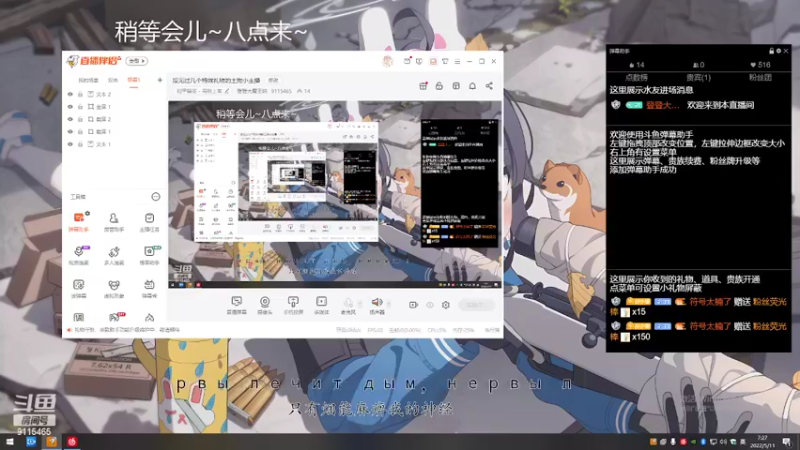The height and width of the screenshot is (450, 800).
Task: Click the CPU usage status entry
Action: click(437, 330)
